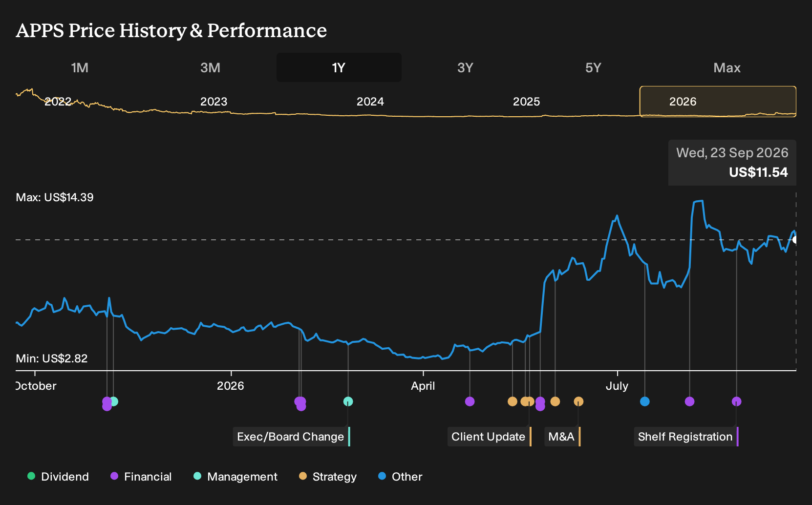This screenshot has height=505, width=812.
Task: Click the July axis label
Action: [617, 386]
